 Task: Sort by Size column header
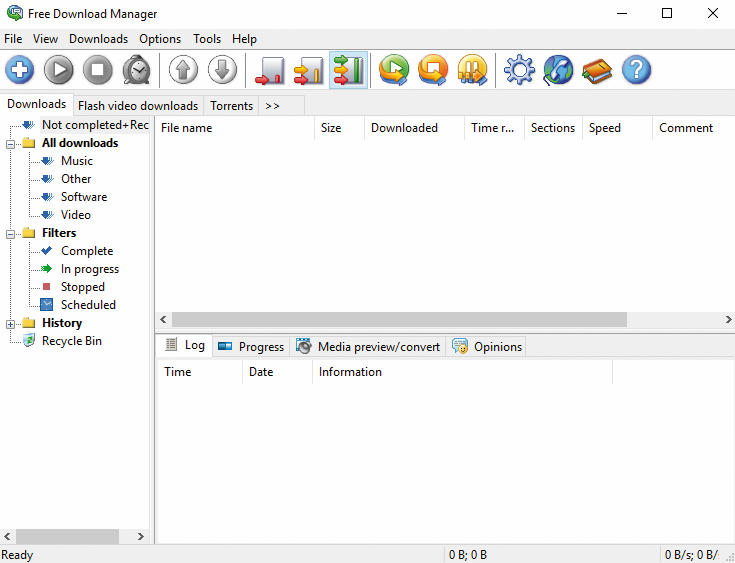[x=339, y=128]
